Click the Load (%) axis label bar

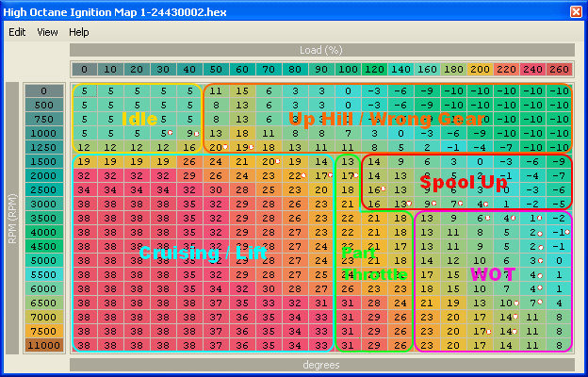321,49
